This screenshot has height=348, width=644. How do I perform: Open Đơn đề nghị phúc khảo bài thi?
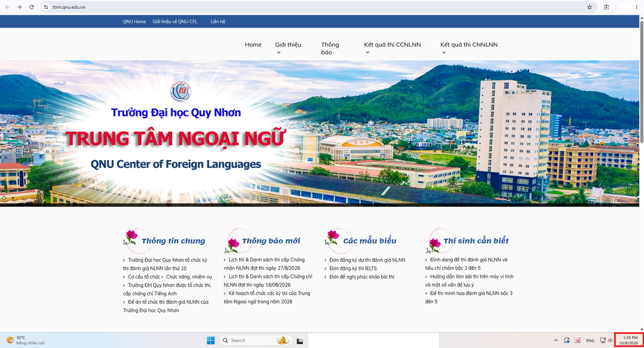coord(362,277)
